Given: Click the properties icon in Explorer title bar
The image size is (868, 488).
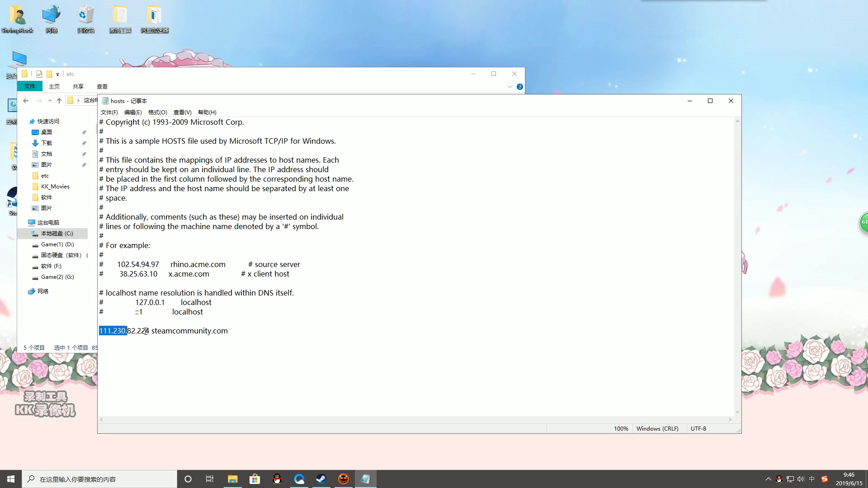Looking at the screenshot, I should pyautogui.click(x=39, y=74).
